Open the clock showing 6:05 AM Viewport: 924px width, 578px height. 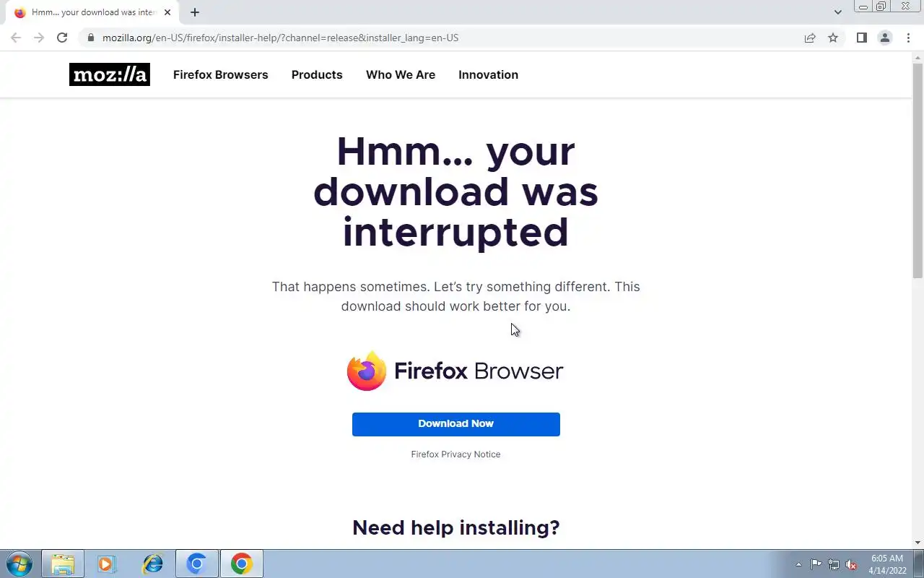pos(887,564)
